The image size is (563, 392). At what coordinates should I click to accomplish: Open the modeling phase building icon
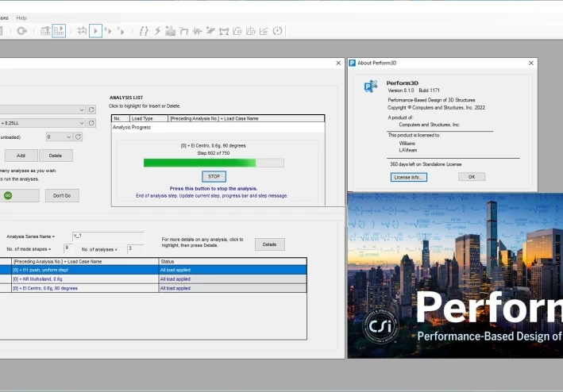(x=45, y=31)
